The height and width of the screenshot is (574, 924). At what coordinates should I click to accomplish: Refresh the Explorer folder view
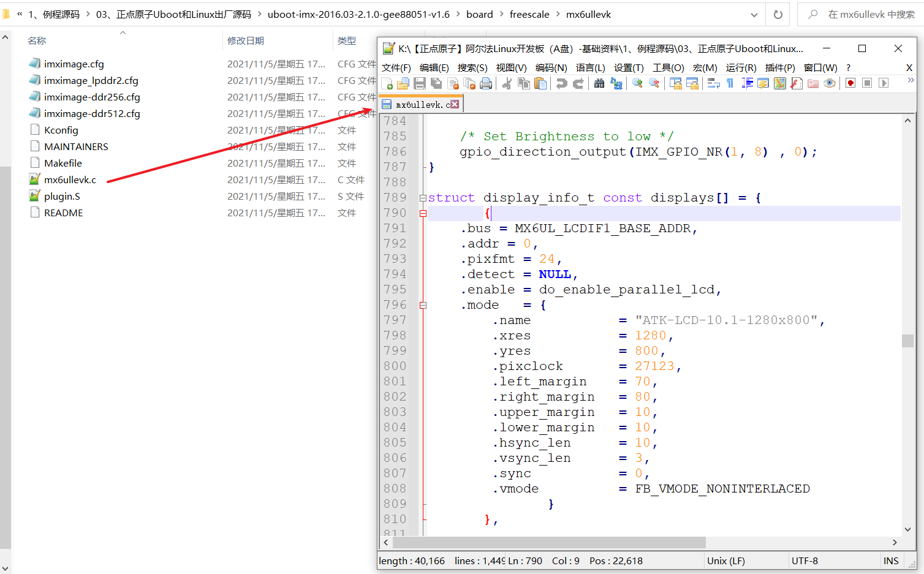pyautogui.click(x=778, y=15)
